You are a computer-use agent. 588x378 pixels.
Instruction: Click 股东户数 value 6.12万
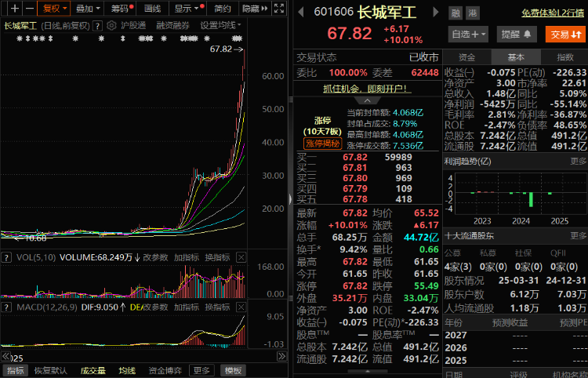tap(524, 295)
